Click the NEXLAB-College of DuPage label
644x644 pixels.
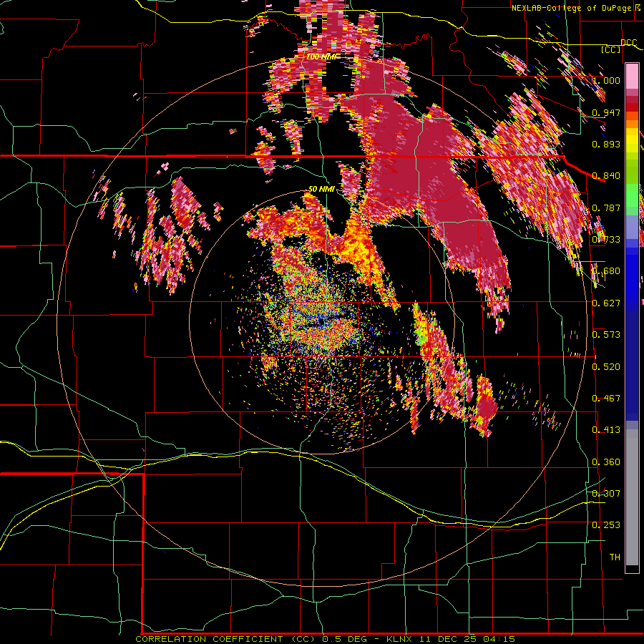coord(576,8)
